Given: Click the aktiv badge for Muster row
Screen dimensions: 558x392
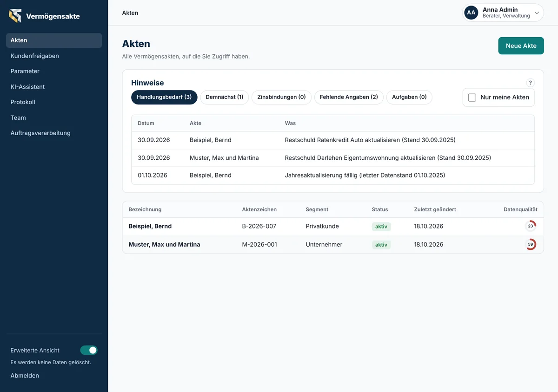Looking at the screenshot, I should [381, 244].
